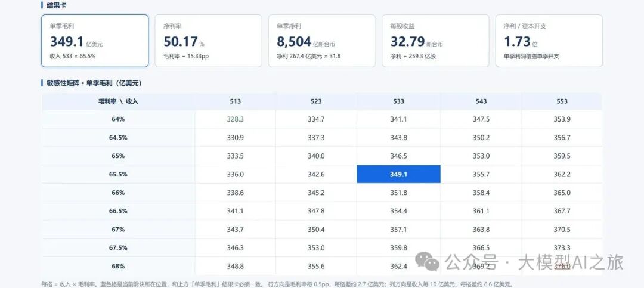
Task: Click the 353.0 cell in the 65% row
Action: [481, 156]
